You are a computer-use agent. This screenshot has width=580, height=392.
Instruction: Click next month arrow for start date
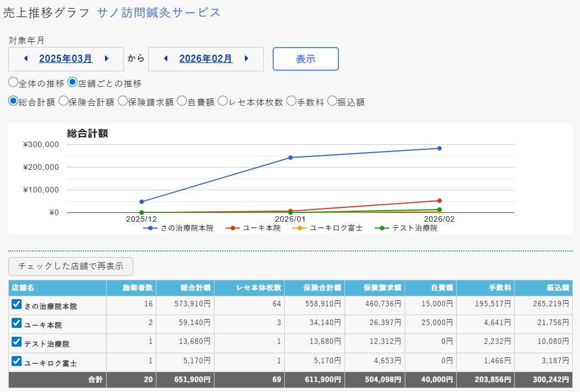(106, 59)
